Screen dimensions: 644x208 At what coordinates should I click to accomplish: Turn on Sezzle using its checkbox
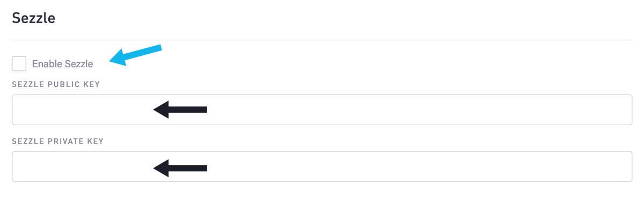(19, 63)
